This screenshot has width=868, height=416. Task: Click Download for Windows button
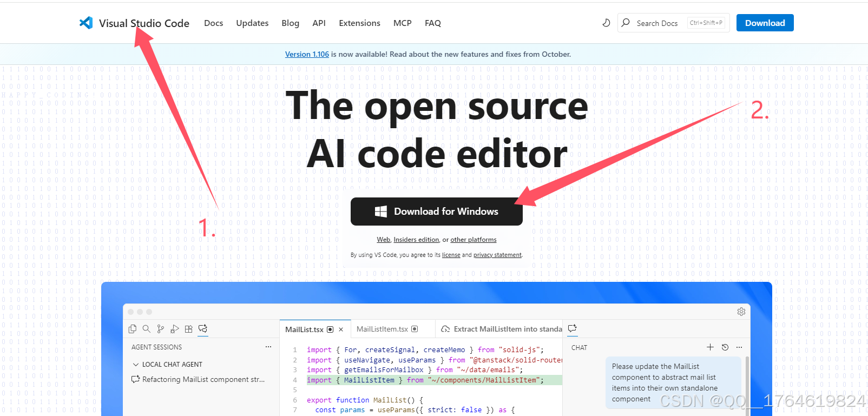(x=437, y=212)
